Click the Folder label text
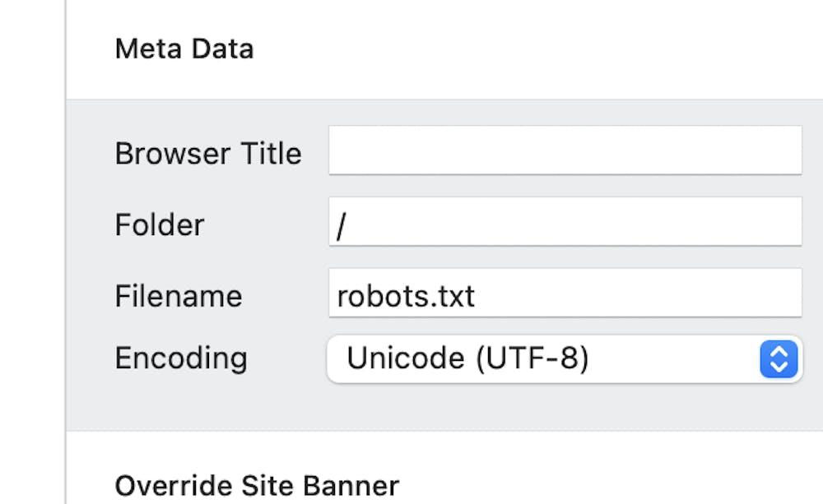This screenshot has width=823, height=504. coord(160,224)
